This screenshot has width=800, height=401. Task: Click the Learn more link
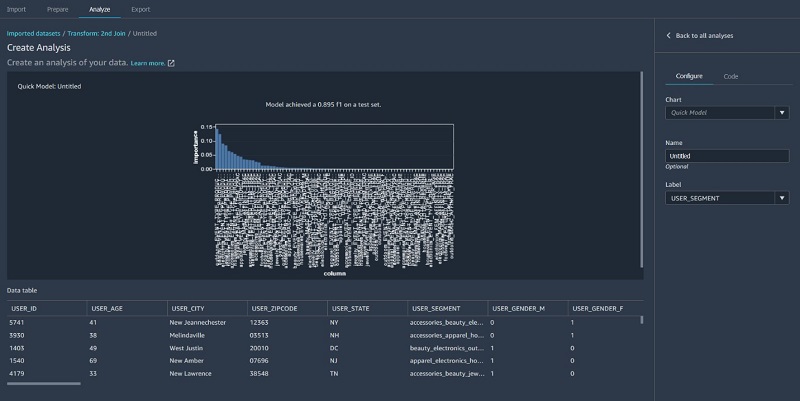point(148,63)
